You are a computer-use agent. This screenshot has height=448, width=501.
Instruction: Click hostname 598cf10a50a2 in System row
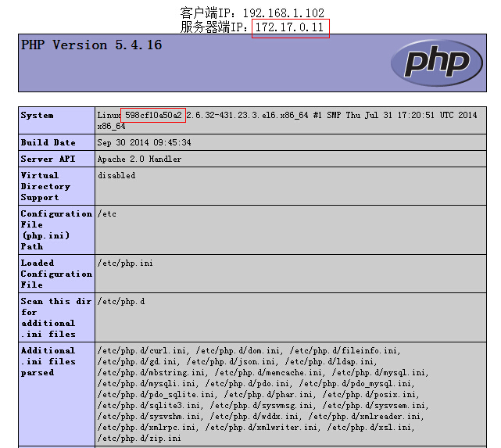[153, 115]
